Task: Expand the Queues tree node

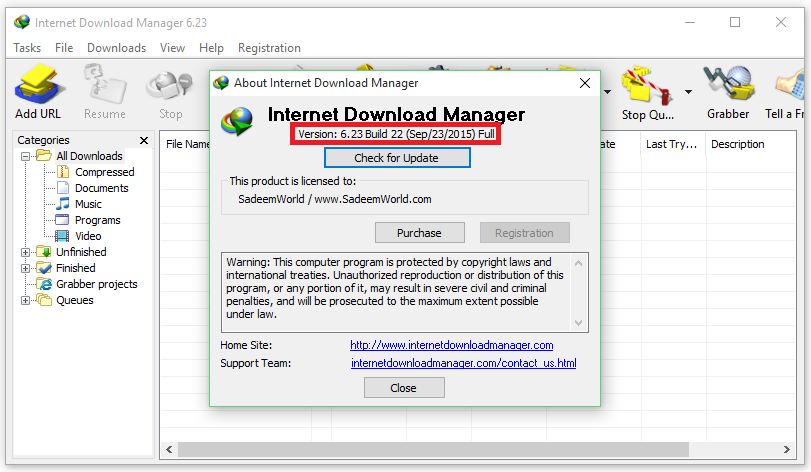Action: click(x=25, y=300)
